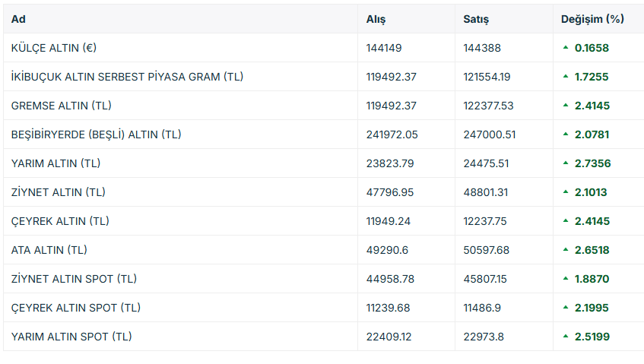Click the up arrow in GREMSE ALTIN row
The width and height of the screenshot is (644, 364).
[566, 106]
